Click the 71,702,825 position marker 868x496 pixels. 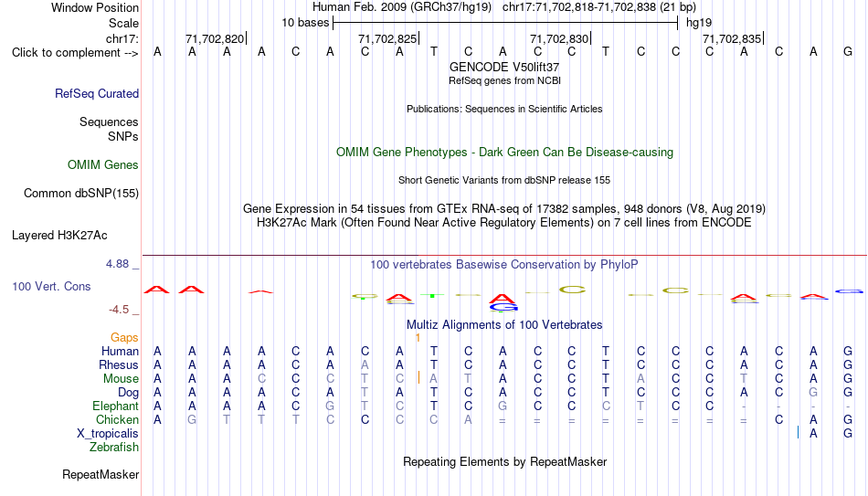(387, 38)
